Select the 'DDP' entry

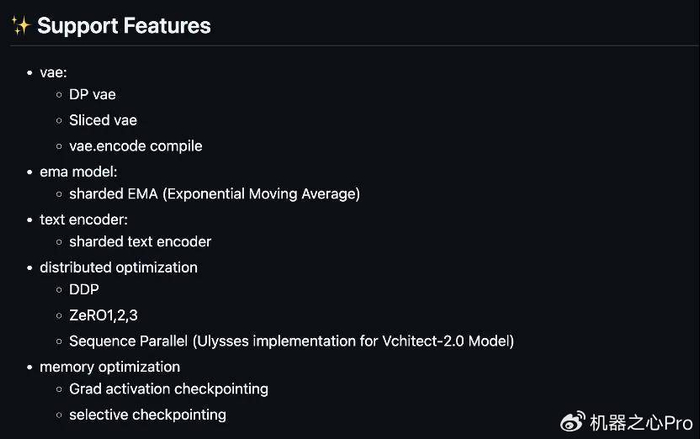click(84, 290)
